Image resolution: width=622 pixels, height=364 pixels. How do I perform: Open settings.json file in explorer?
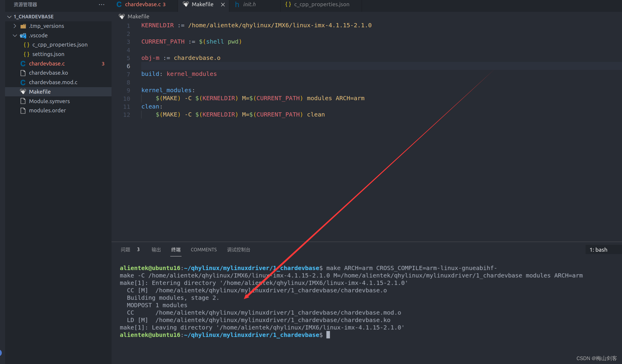click(x=48, y=54)
